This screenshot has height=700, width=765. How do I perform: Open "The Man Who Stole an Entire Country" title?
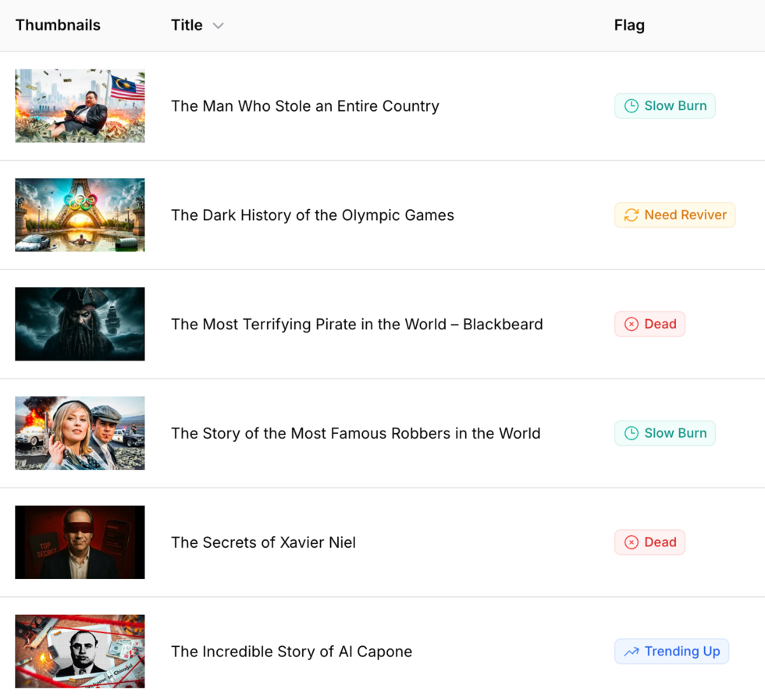point(305,106)
